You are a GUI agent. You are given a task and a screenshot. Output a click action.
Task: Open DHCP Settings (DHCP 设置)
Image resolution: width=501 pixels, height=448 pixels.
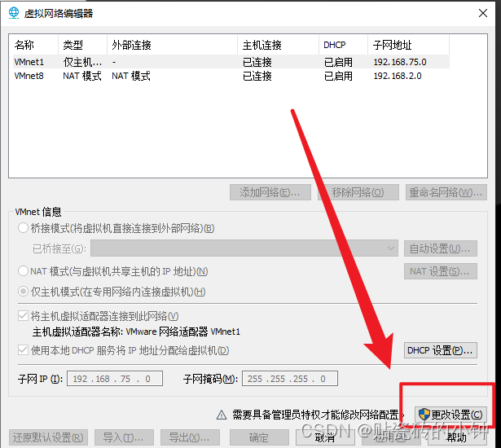440,350
